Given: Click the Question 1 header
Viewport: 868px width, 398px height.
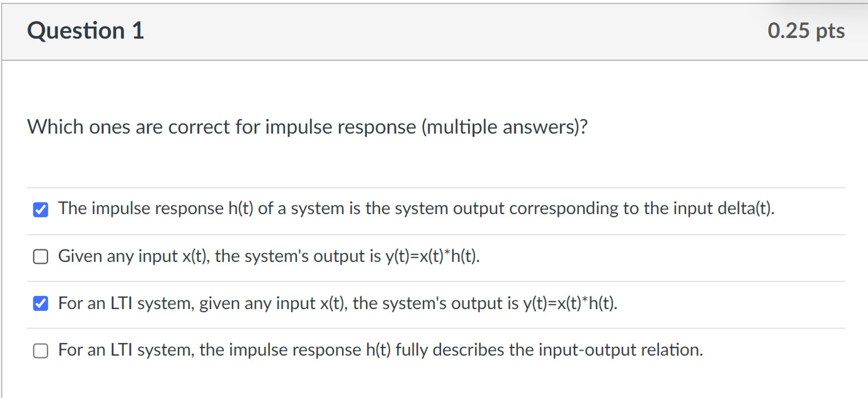Looking at the screenshot, I should [86, 31].
